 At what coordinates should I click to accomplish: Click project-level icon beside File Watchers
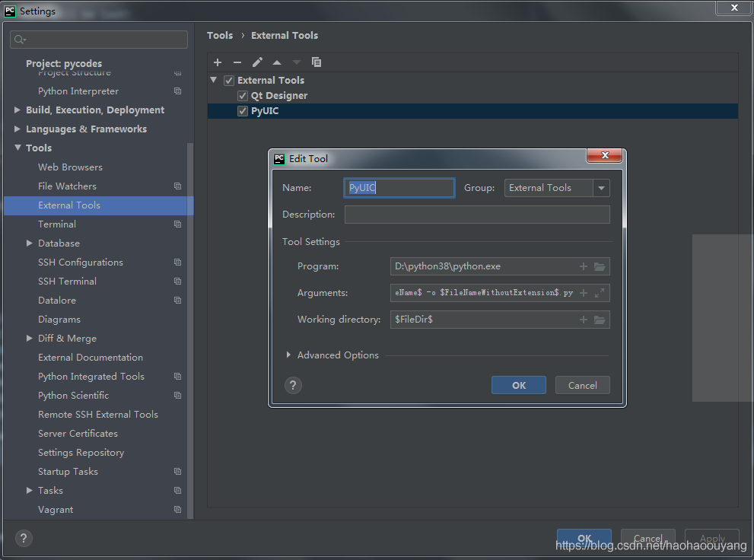[x=177, y=186]
